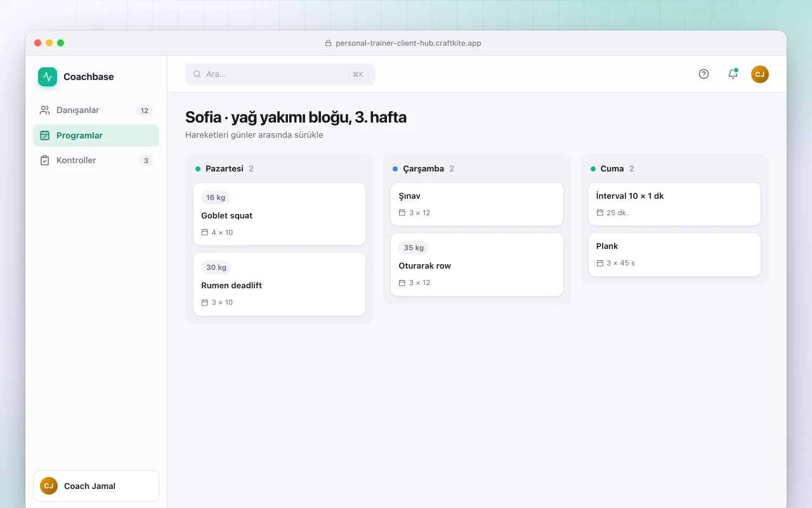Viewport: 812px width, 508px height.
Task: Click the 25 dk. duration text
Action: coord(617,213)
